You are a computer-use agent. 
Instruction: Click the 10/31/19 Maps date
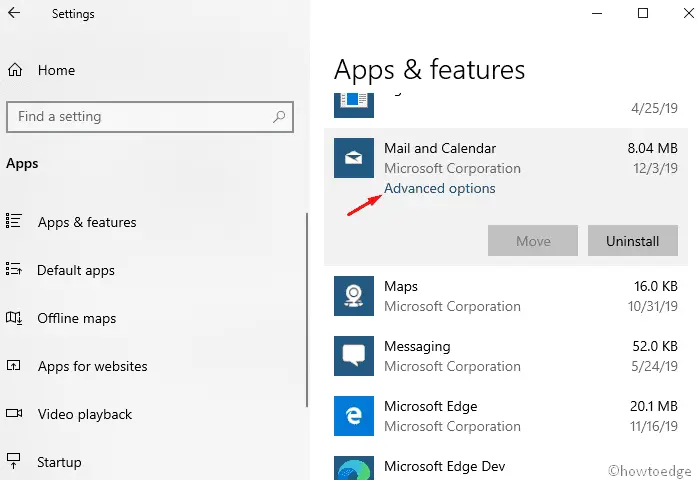pos(653,306)
